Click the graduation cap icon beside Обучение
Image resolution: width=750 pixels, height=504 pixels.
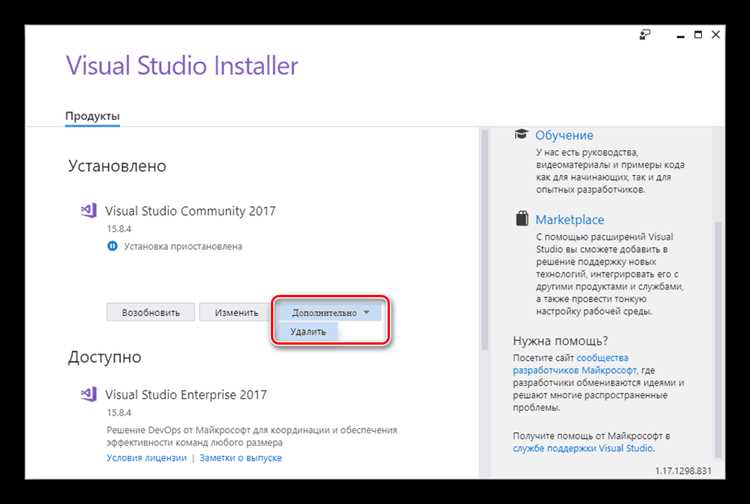point(521,134)
